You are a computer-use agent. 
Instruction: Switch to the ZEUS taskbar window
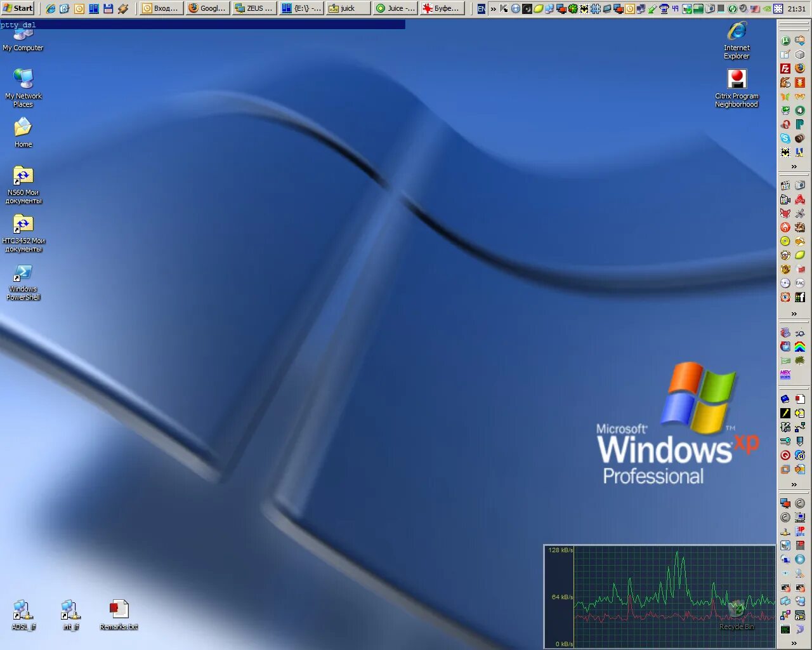254,8
